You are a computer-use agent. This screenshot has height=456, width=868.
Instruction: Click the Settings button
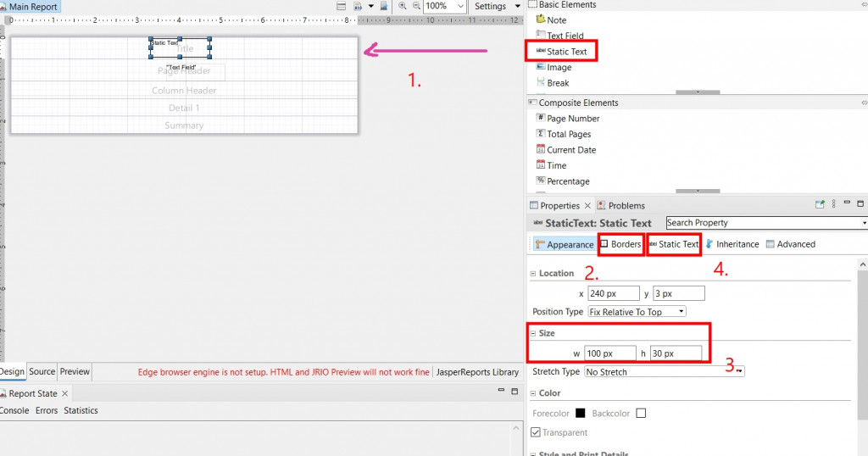[x=491, y=6]
